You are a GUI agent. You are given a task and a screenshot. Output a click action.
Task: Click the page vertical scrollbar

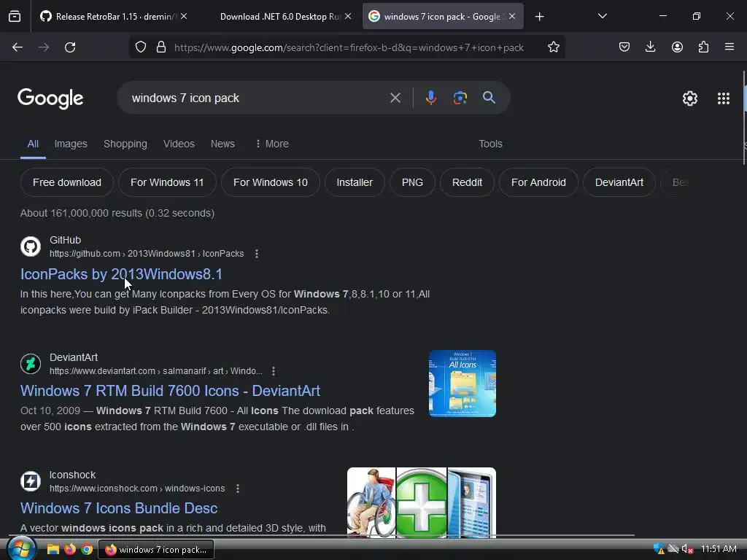click(x=745, y=118)
